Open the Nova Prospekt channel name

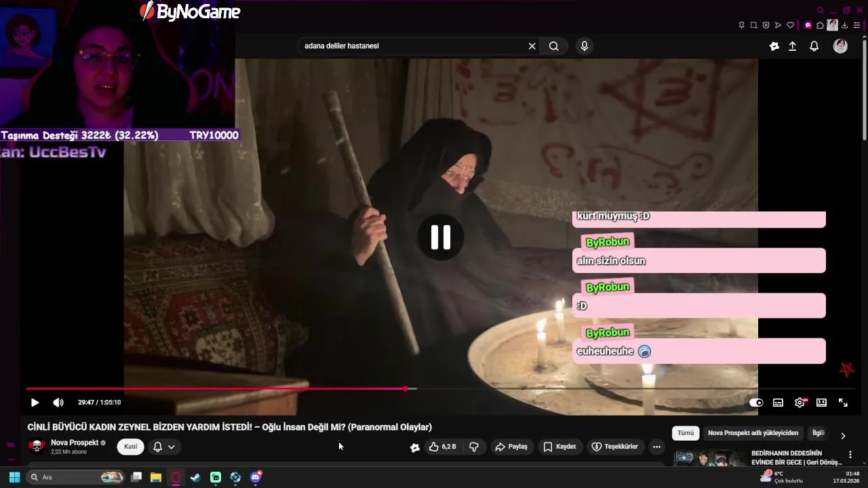click(75, 443)
